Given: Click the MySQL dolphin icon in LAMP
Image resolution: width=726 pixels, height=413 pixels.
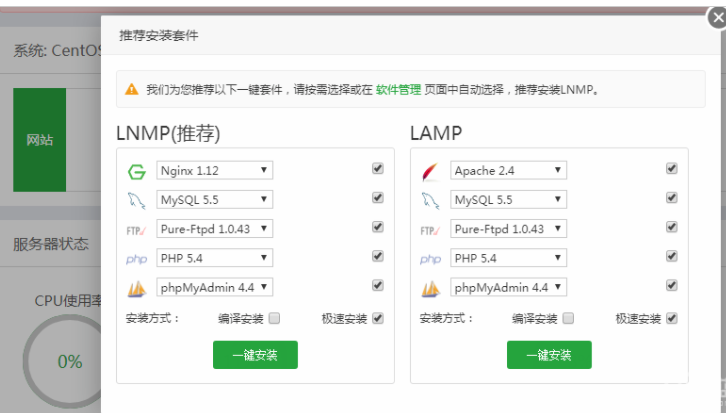Looking at the screenshot, I should [430, 201].
